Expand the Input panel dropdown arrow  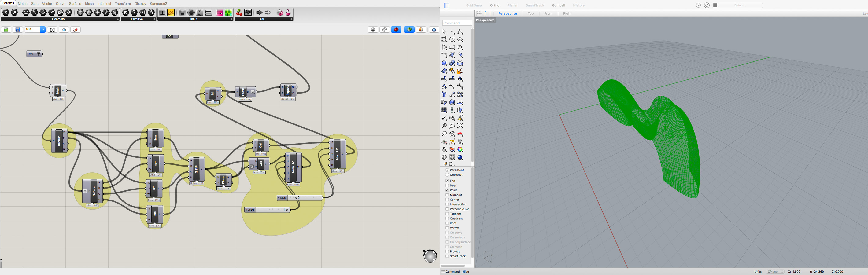(x=231, y=19)
